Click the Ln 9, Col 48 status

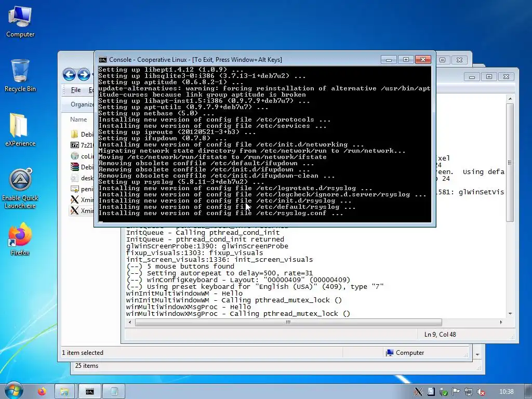(x=440, y=335)
